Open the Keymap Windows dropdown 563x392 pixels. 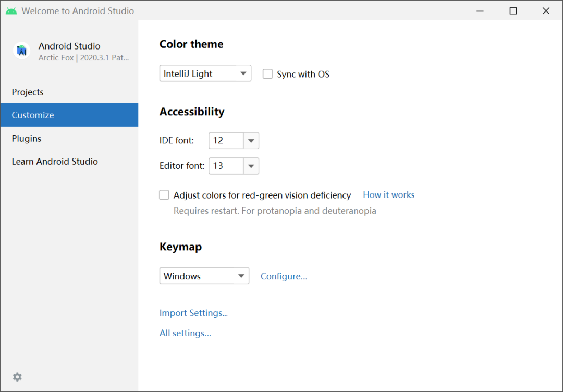pos(204,276)
